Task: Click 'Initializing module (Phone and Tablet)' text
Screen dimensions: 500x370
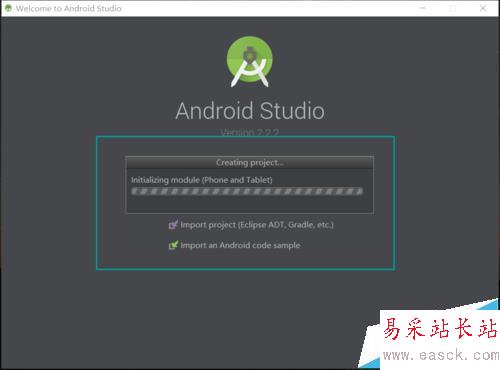Action: click(x=202, y=180)
